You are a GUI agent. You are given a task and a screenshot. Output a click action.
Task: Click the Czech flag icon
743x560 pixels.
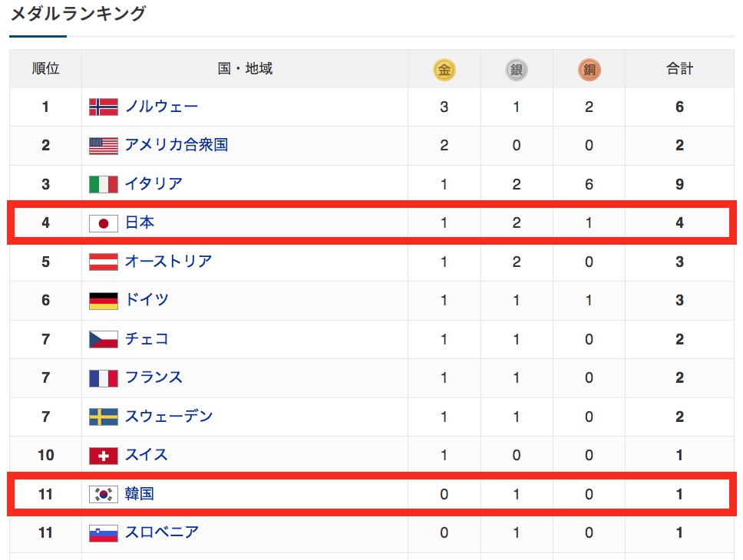pos(104,339)
